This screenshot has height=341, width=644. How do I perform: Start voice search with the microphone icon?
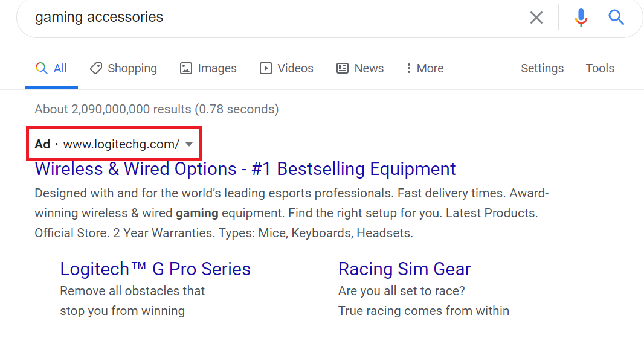pyautogui.click(x=581, y=18)
